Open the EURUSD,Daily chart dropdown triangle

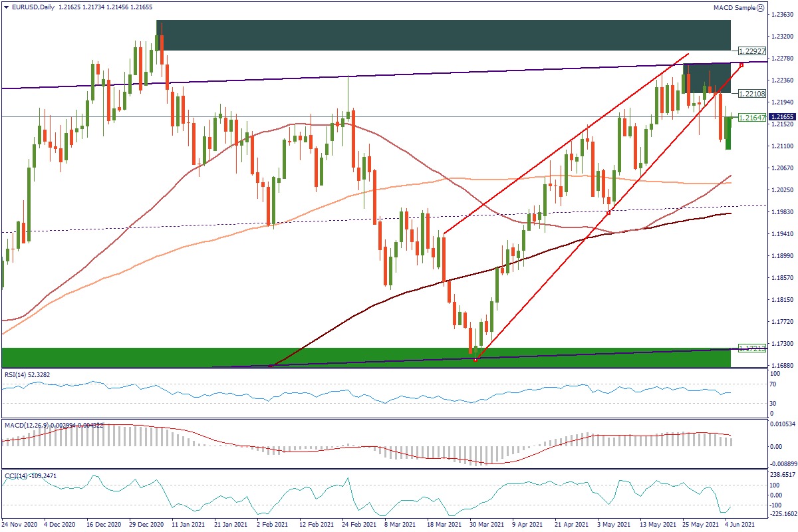point(5,7)
